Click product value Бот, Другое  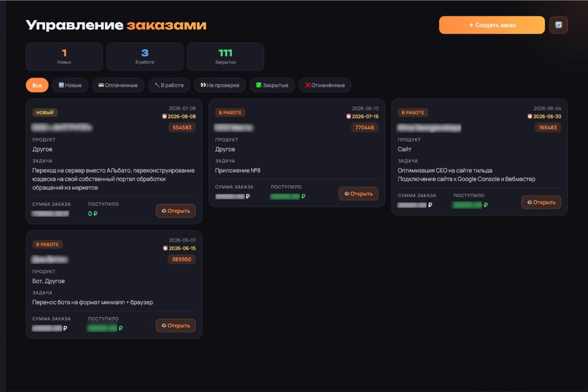[x=49, y=281]
